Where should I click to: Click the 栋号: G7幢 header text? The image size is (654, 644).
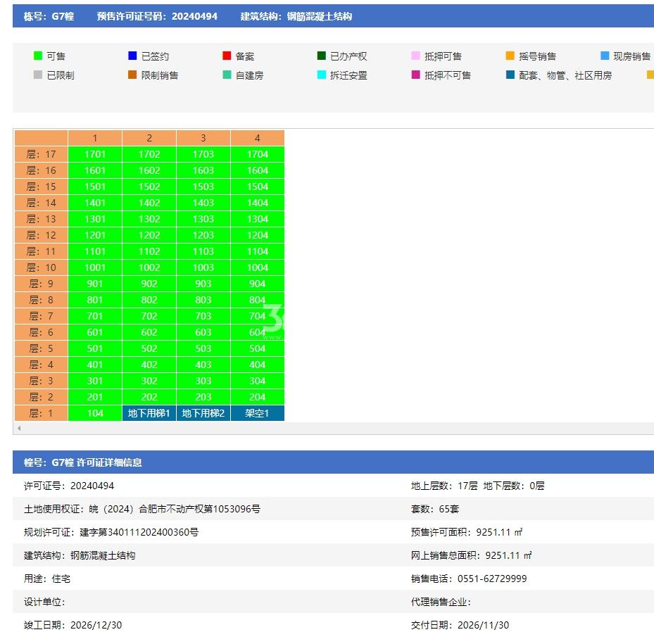[x=49, y=16]
